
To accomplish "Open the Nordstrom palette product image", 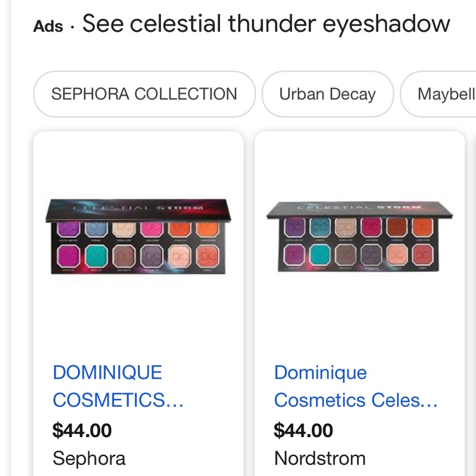I will tap(359, 237).
